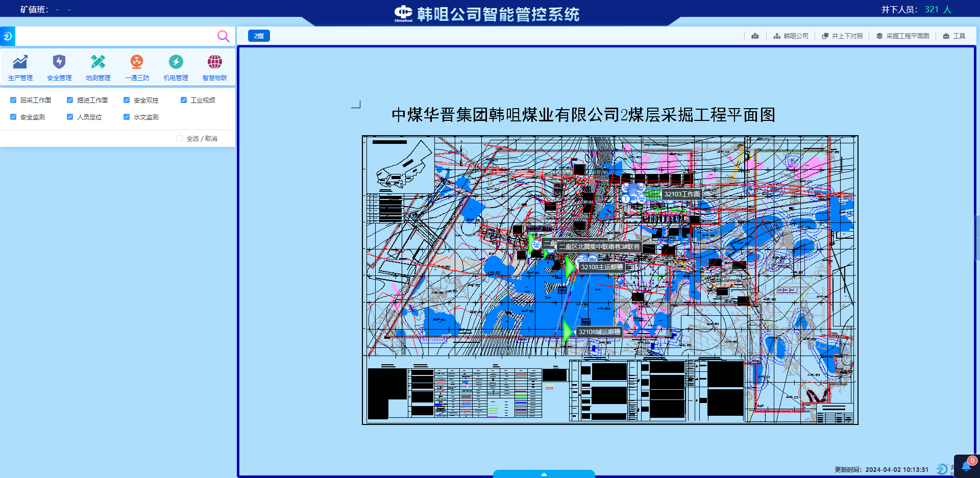Click the 32103工作面 map label
The height and width of the screenshot is (478, 980).
coord(682,194)
